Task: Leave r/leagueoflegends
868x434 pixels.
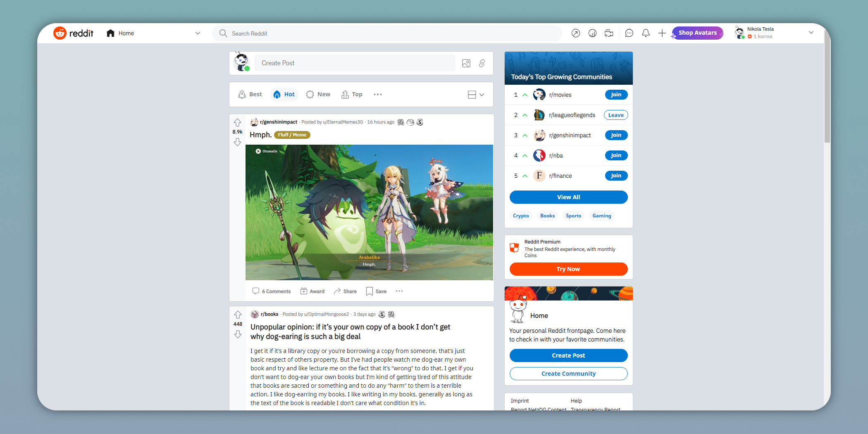Action: [616, 115]
